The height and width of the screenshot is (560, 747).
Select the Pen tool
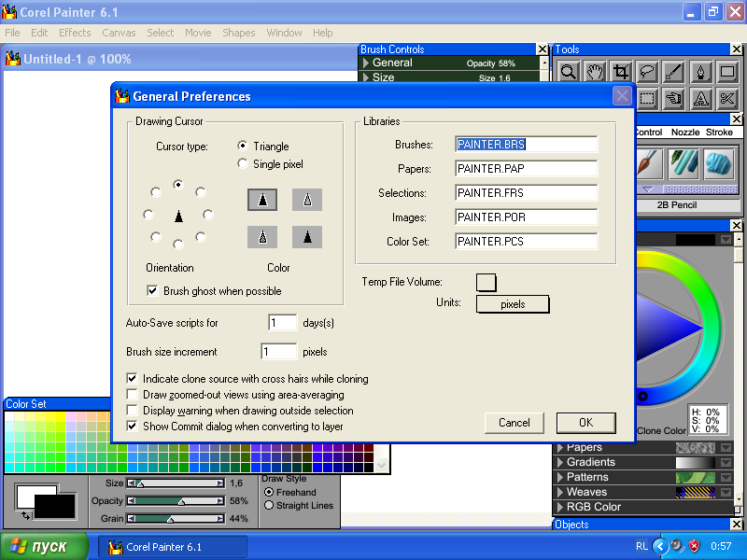pyautogui.click(x=701, y=73)
